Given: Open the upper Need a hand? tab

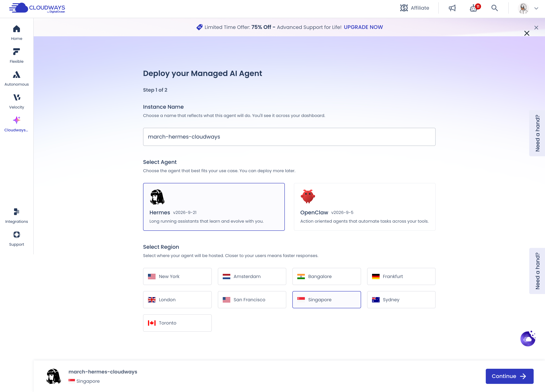Looking at the screenshot, I should pos(537,133).
